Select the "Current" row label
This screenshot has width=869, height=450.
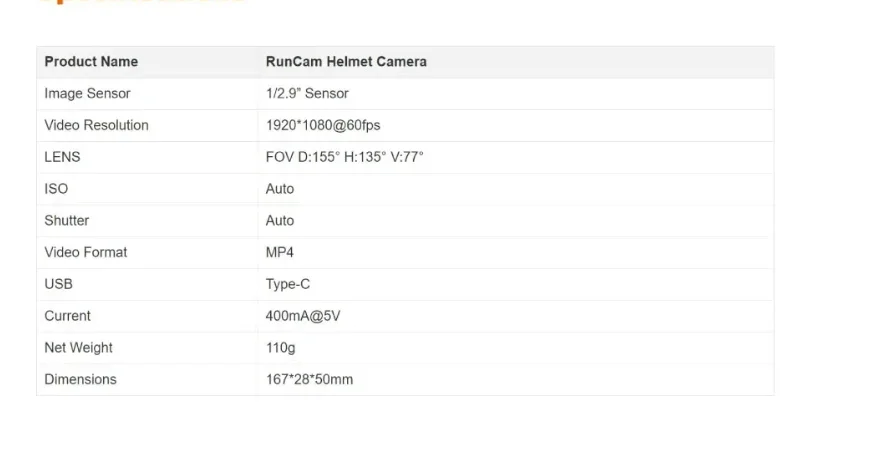pyautogui.click(x=67, y=316)
